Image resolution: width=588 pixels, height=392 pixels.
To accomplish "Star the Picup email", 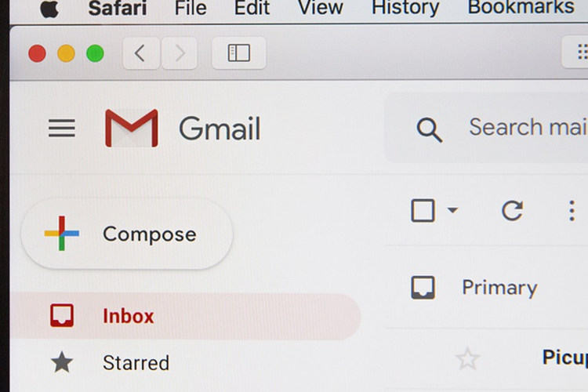I will (x=467, y=358).
